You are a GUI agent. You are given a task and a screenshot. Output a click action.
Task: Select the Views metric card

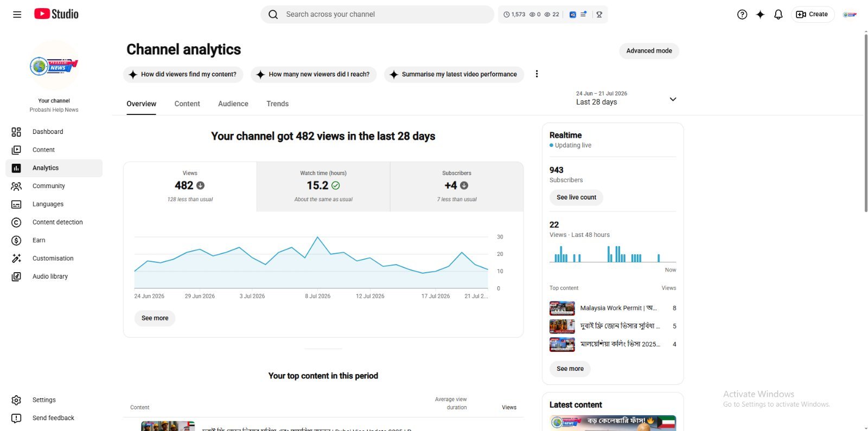[190, 186]
